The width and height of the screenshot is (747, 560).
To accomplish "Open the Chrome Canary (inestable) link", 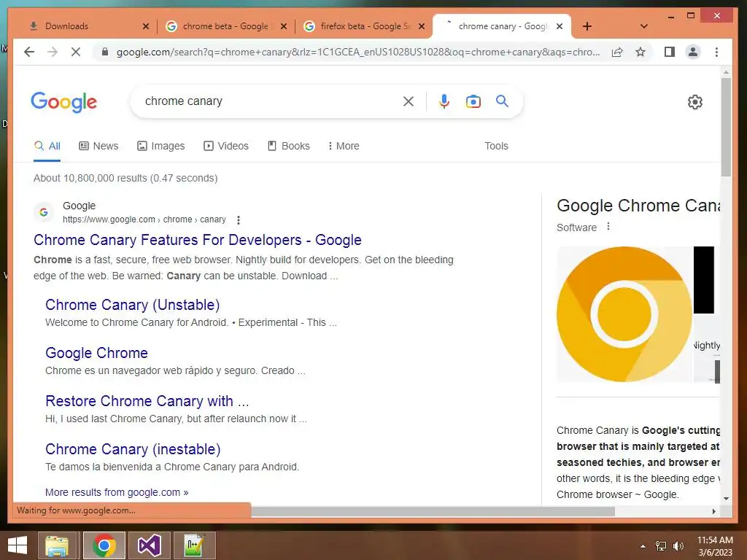I will click(x=133, y=449).
